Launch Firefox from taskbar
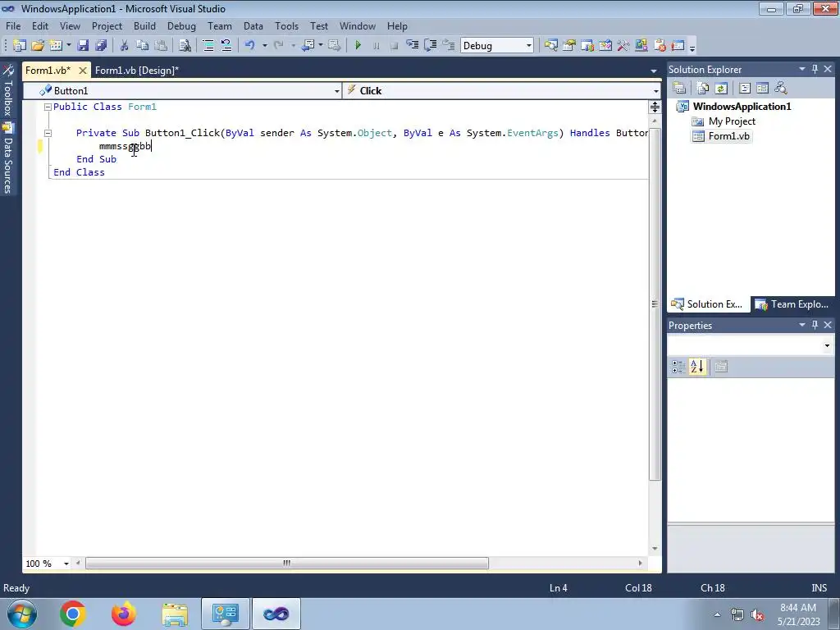 tap(124, 614)
